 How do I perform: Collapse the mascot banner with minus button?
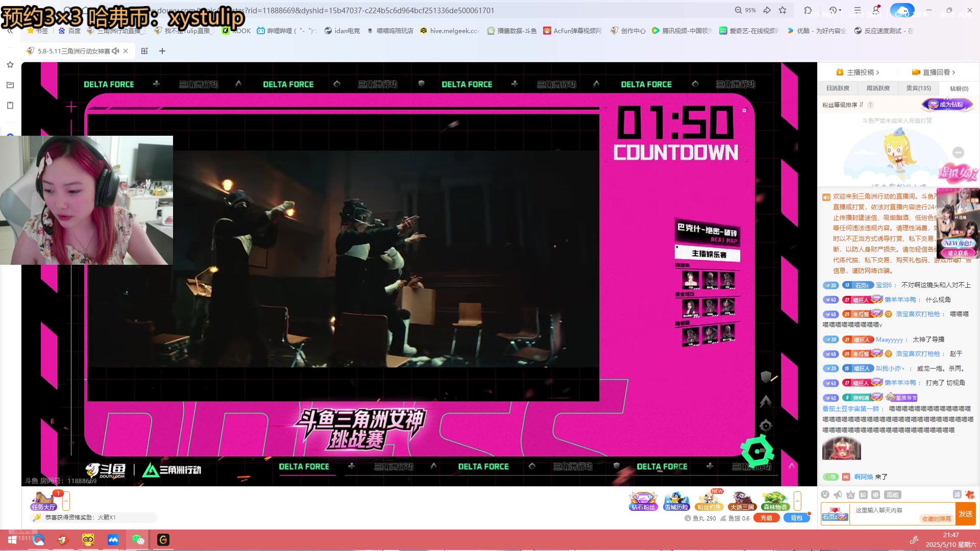coord(958,153)
